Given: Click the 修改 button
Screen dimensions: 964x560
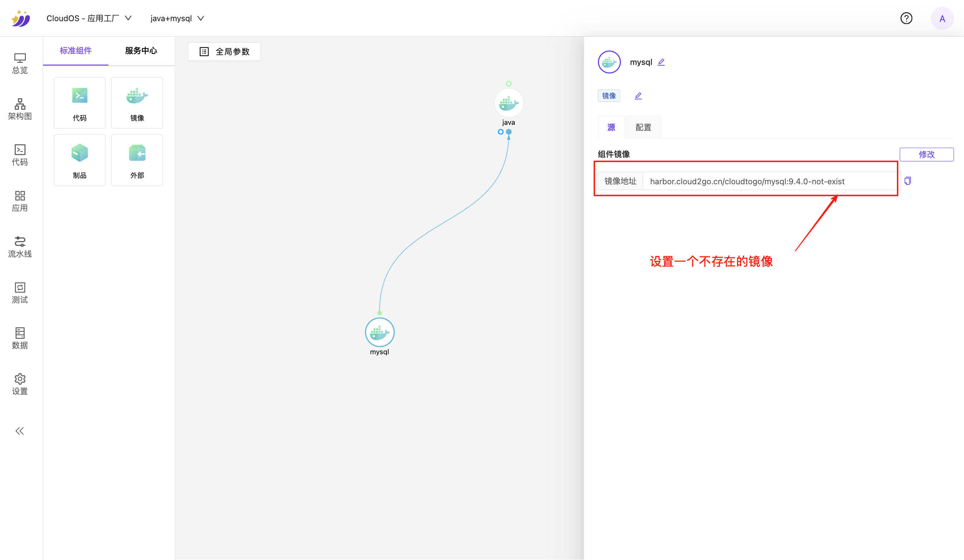Looking at the screenshot, I should (x=927, y=155).
